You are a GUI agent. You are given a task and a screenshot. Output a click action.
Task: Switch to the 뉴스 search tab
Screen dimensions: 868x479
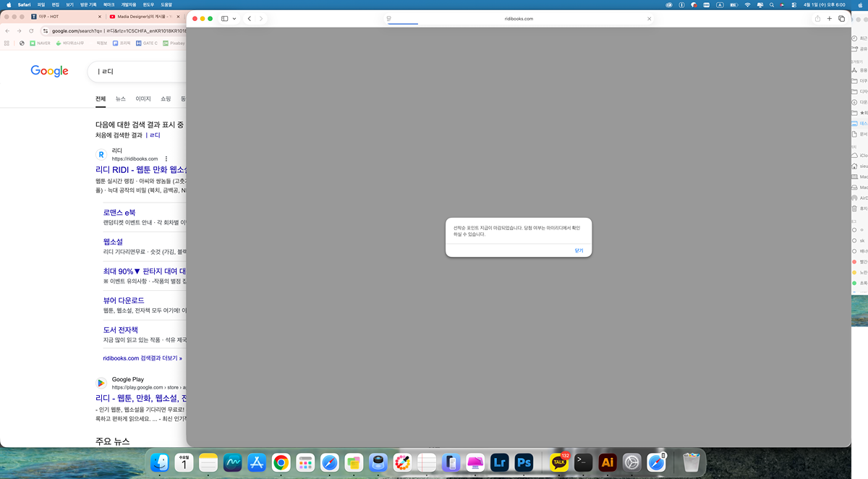(120, 98)
